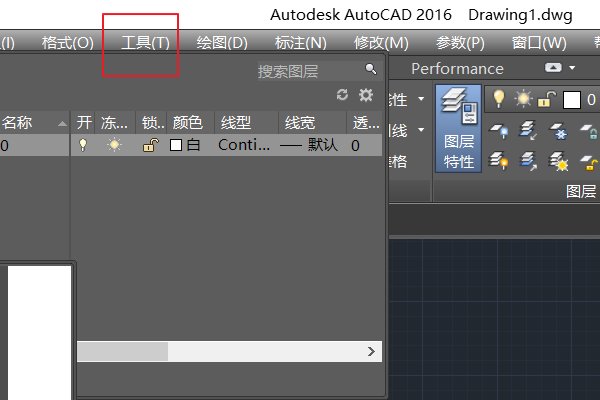This screenshot has height=400, width=600.
Task: Click the layer off tool in ribbon
Action: [497, 133]
